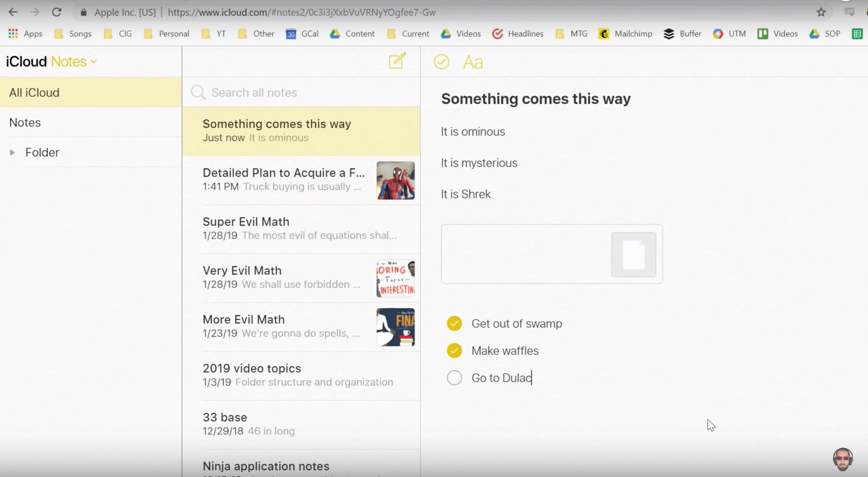Viewport: 868px width, 477px height.
Task: Select the Notes menu item
Action: click(25, 122)
